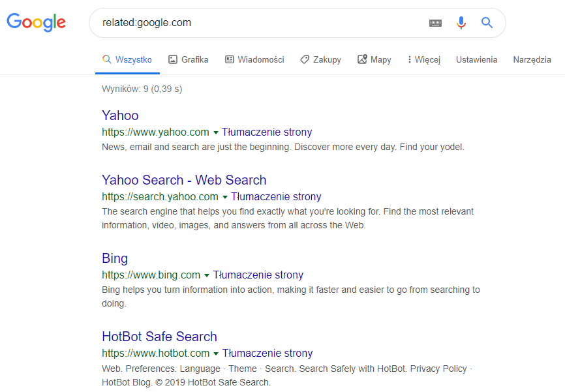Open dropdown arrow next to search.yahoo.com URL

pos(224,198)
